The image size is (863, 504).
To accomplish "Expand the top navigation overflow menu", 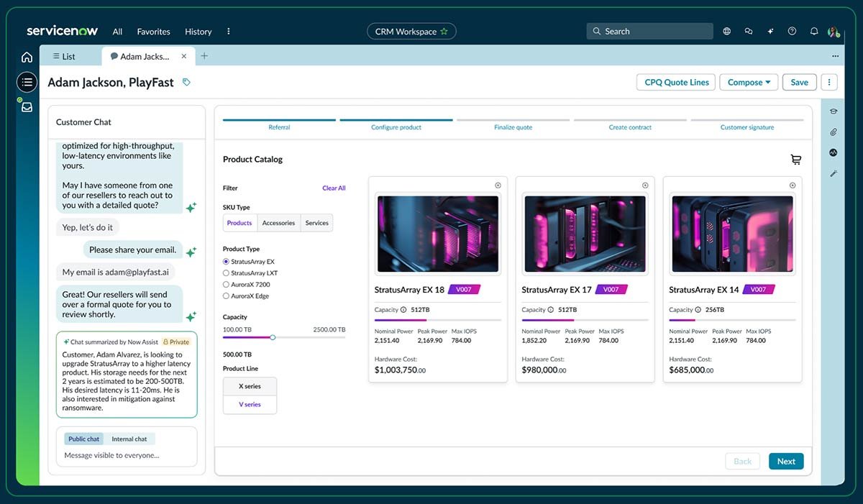I will (229, 32).
